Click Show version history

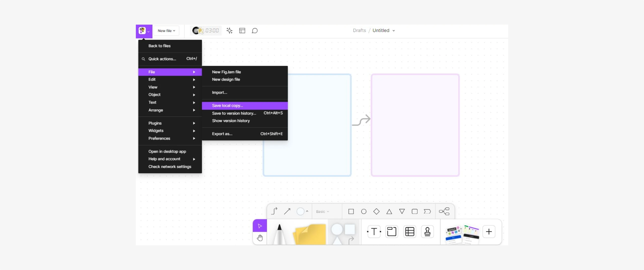coord(245,121)
